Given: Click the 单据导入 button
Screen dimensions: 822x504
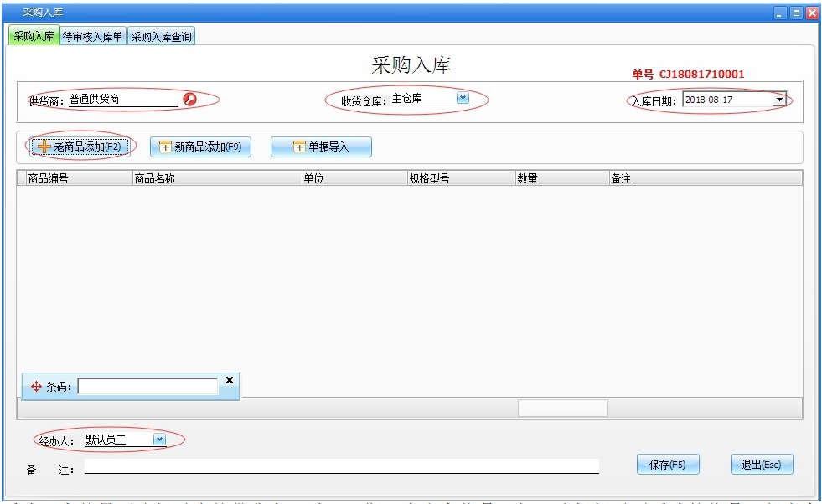Looking at the screenshot, I should 322,147.
